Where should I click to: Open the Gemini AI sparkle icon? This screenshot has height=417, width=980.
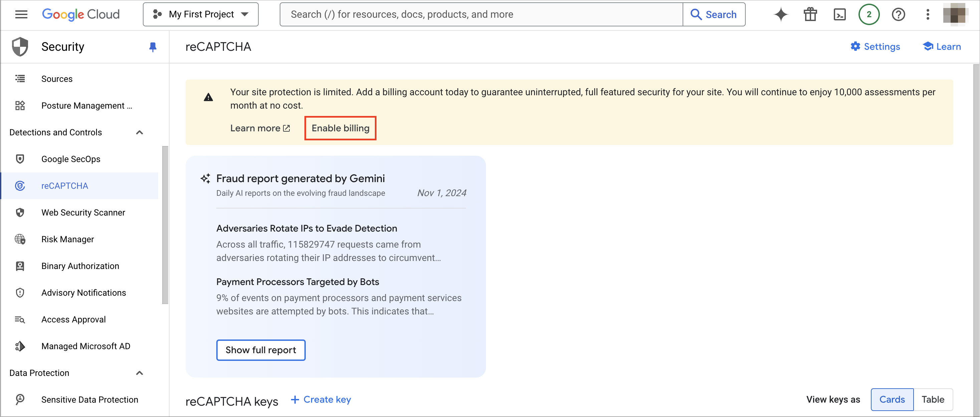click(781, 14)
